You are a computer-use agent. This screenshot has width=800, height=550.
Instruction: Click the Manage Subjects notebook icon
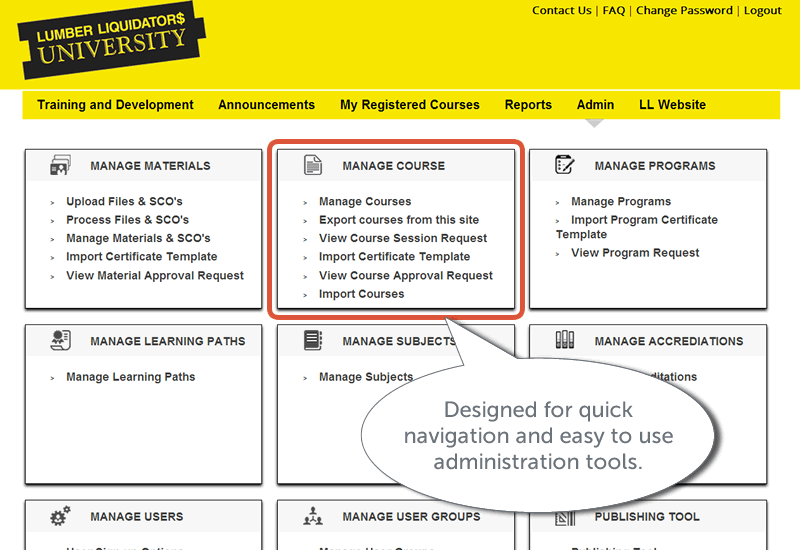tap(313, 340)
